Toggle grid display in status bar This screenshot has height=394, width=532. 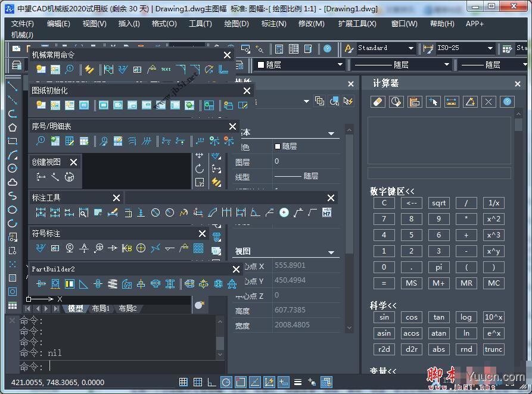click(198, 382)
